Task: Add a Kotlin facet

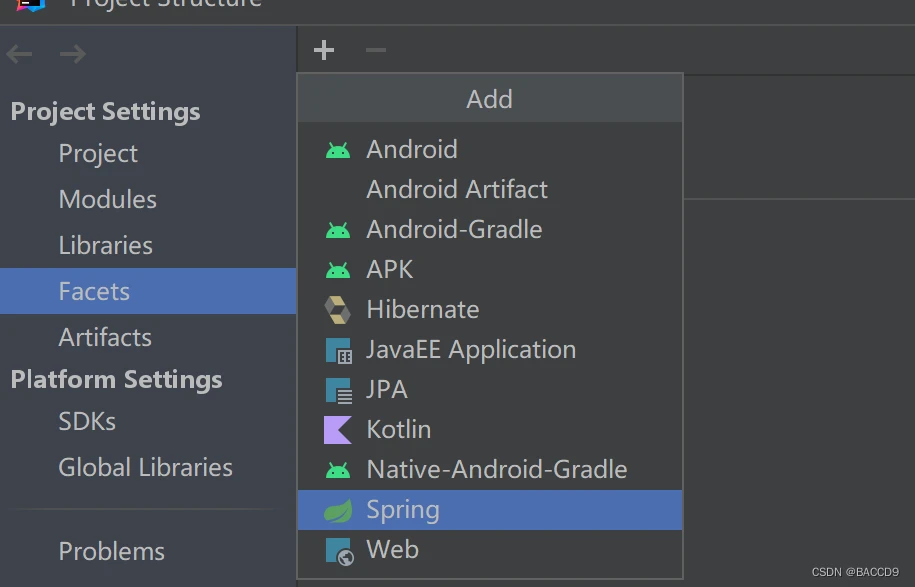Action: pos(490,430)
